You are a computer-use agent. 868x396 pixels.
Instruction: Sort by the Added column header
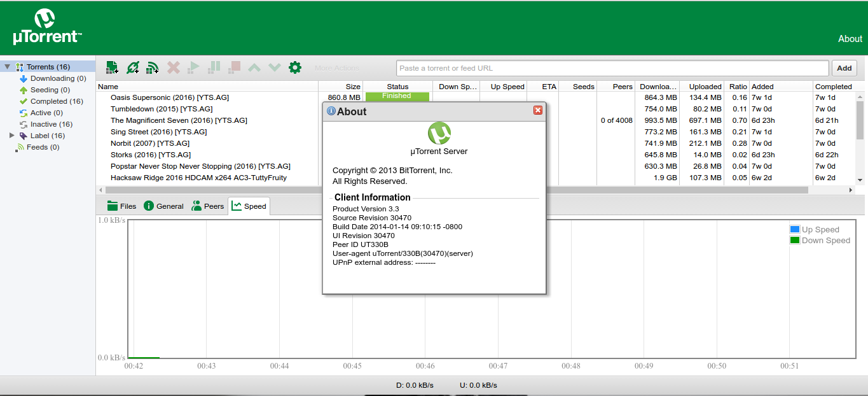[781, 87]
